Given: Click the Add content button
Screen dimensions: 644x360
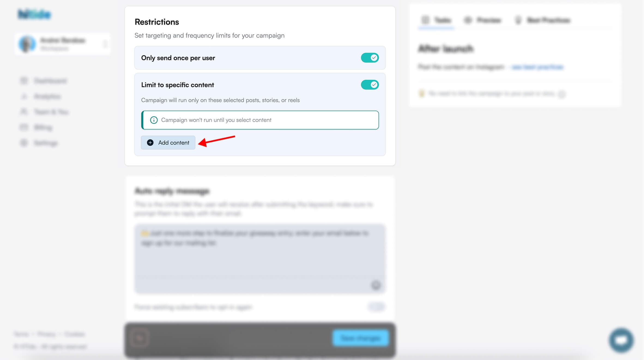Looking at the screenshot, I should [168, 143].
